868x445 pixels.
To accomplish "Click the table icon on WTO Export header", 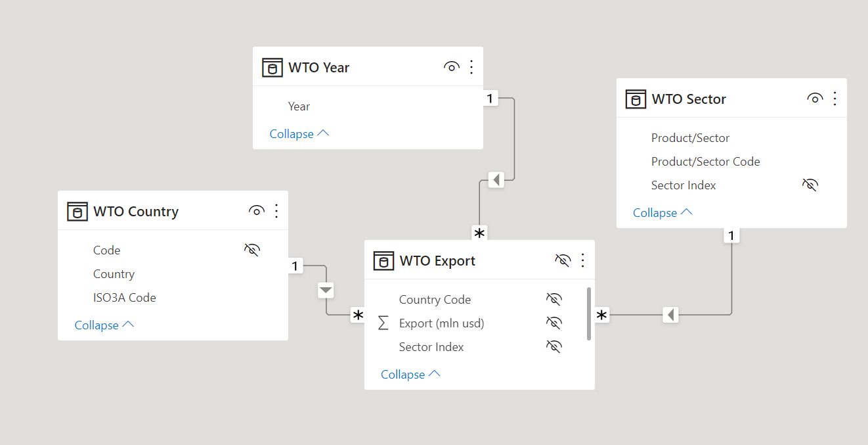I will click(x=384, y=260).
